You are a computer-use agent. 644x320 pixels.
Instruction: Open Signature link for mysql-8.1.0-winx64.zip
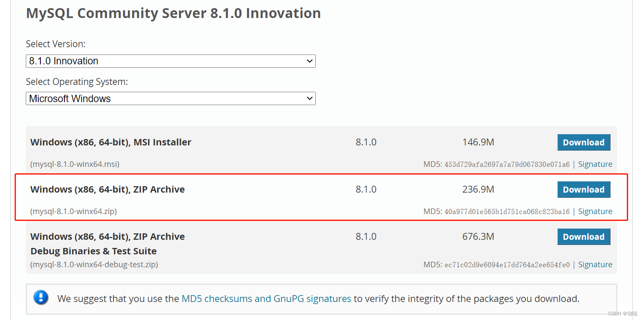[x=595, y=211]
